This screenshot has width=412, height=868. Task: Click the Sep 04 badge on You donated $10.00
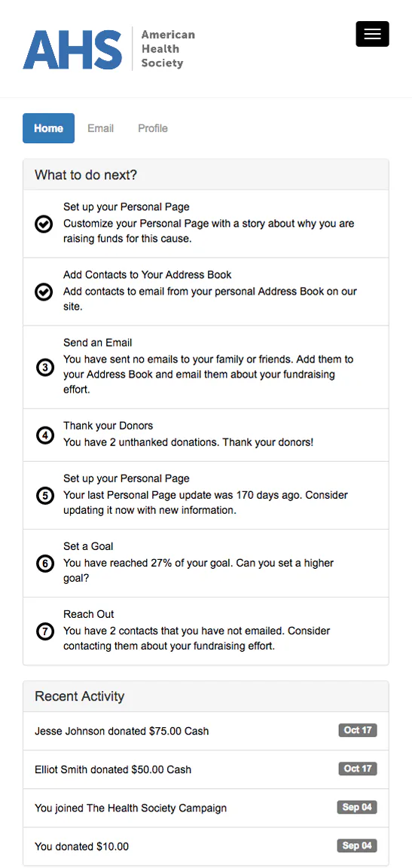point(357,846)
